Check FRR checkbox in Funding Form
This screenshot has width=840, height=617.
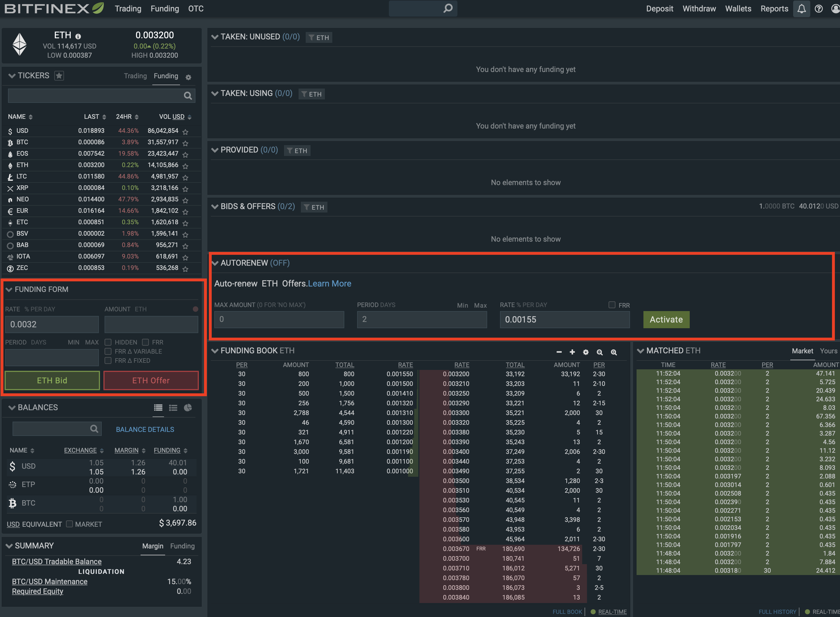click(145, 342)
